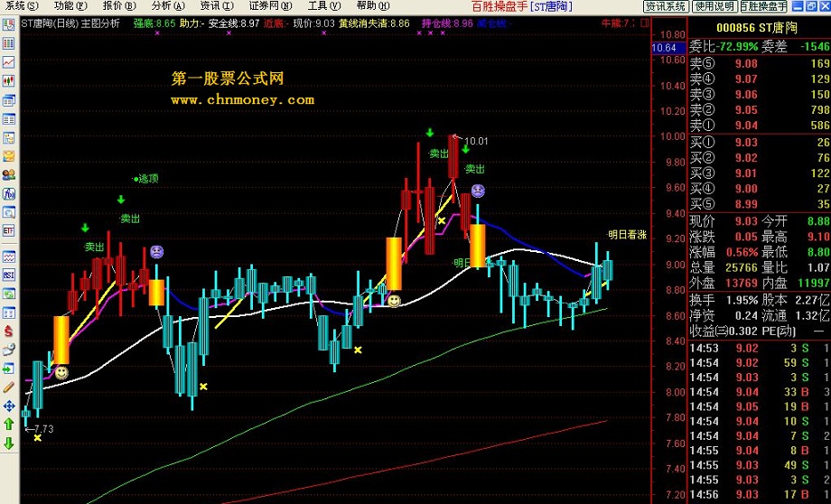This screenshot has width=831, height=504.
Task: Click the 14:55 9.03 49 S tick row
Action: [x=759, y=465]
